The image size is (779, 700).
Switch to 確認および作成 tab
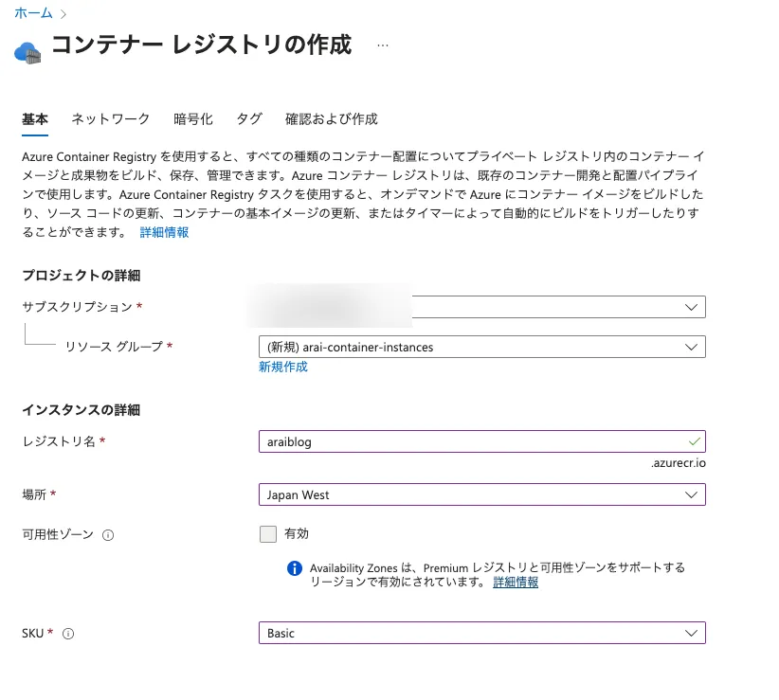[x=332, y=119]
